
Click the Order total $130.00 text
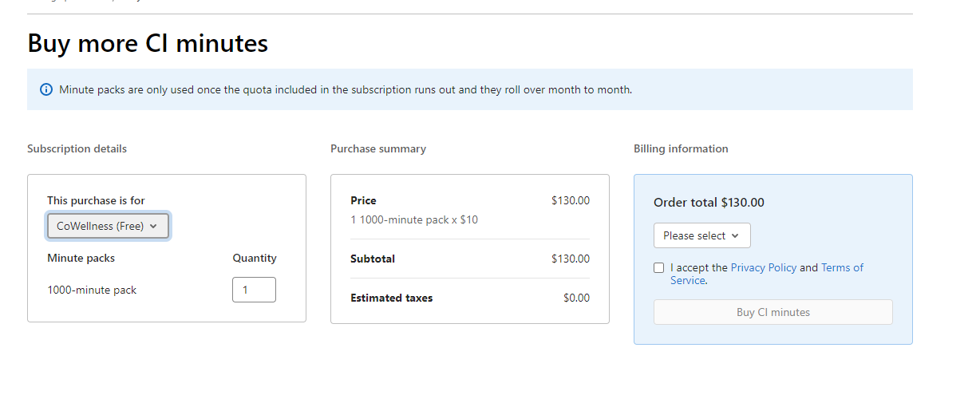pyautogui.click(x=709, y=203)
